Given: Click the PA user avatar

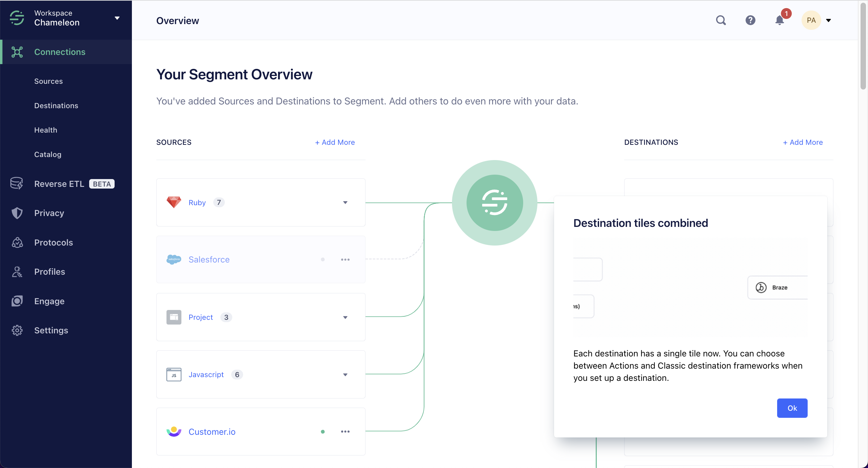Looking at the screenshot, I should click(811, 20).
